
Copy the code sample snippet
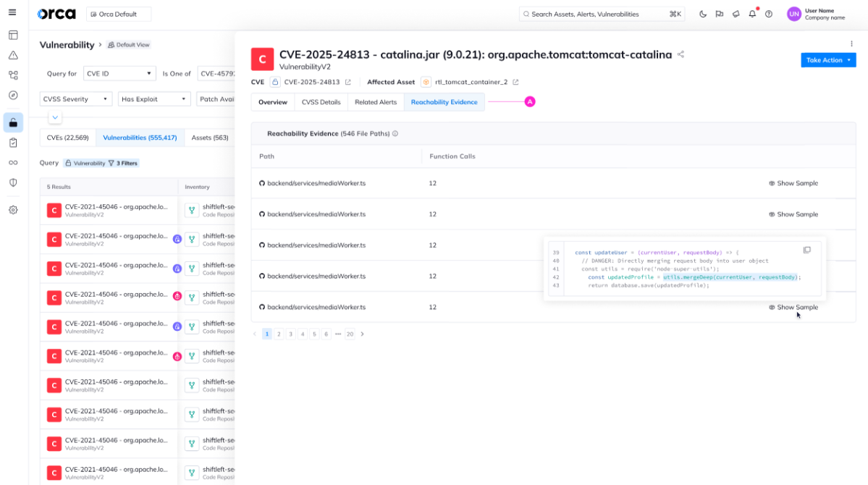click(x=806, y=250)
